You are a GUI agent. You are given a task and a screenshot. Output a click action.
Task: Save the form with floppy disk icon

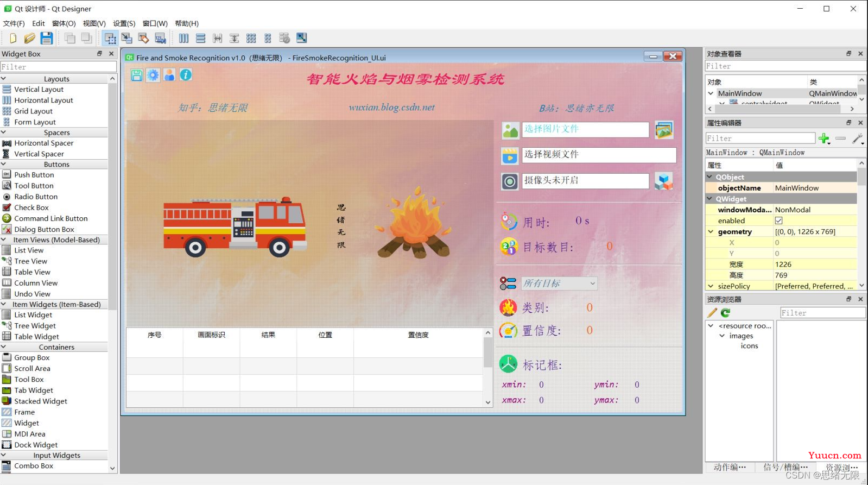coord(47,38)
